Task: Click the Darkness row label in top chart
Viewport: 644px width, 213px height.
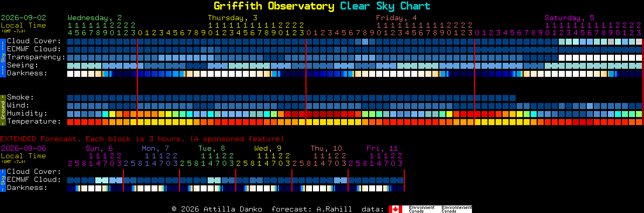Action: point(27,73)
